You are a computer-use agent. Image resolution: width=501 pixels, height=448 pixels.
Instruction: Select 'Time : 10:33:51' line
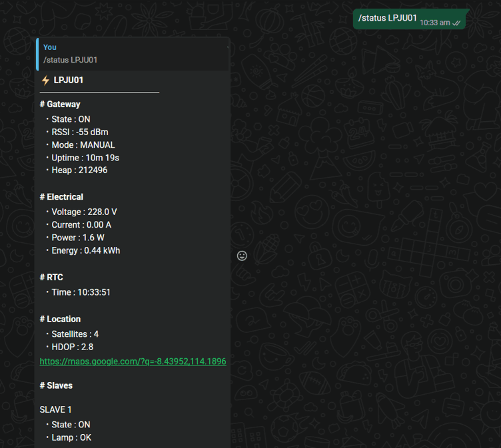(x=81, y=292)
